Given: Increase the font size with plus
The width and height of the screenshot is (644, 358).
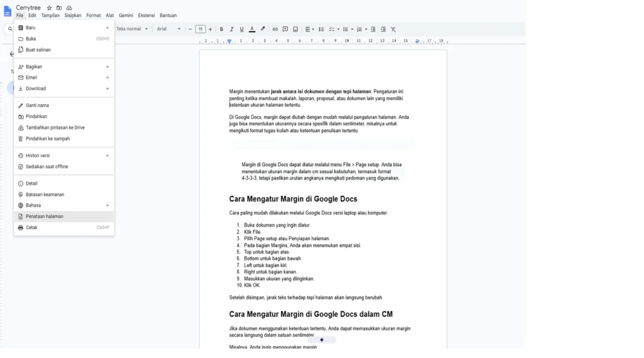Looking at the screenshot, I should (x=211, y=29).
